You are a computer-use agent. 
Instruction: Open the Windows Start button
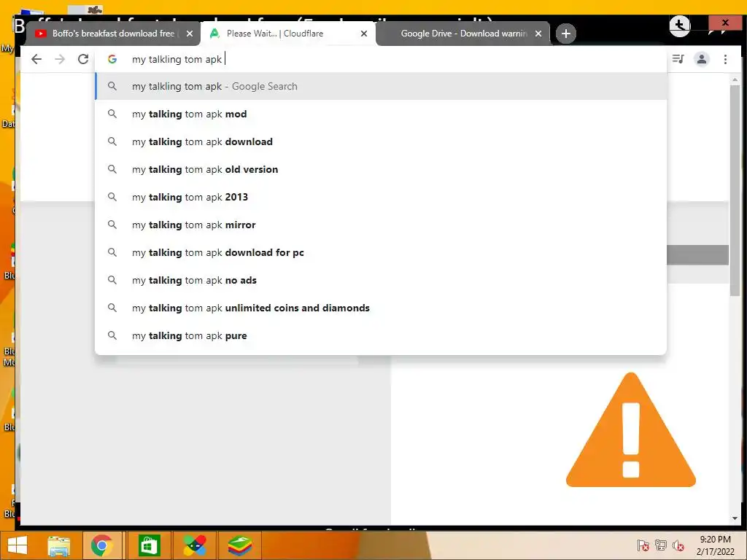tap(18, 545)
